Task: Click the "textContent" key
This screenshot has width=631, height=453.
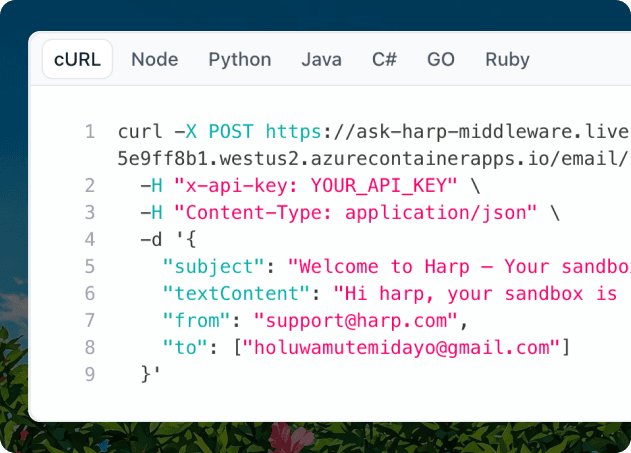Action: tap(236, 293)
